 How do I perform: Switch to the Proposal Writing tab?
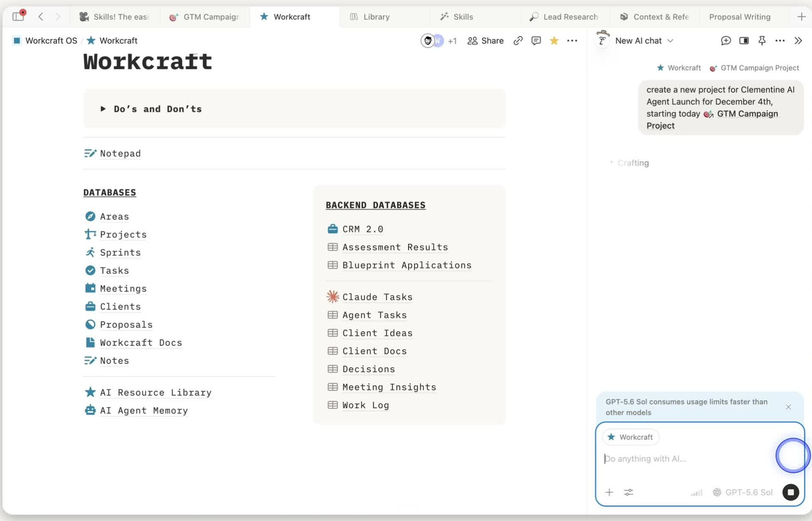740,17
